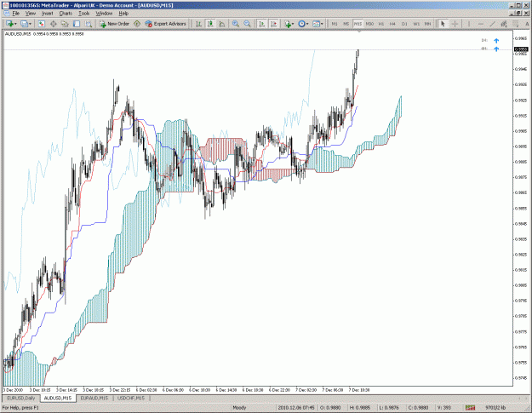Click the Zoom In magnifier icon
532x413 pixels.
click(235, 24)
